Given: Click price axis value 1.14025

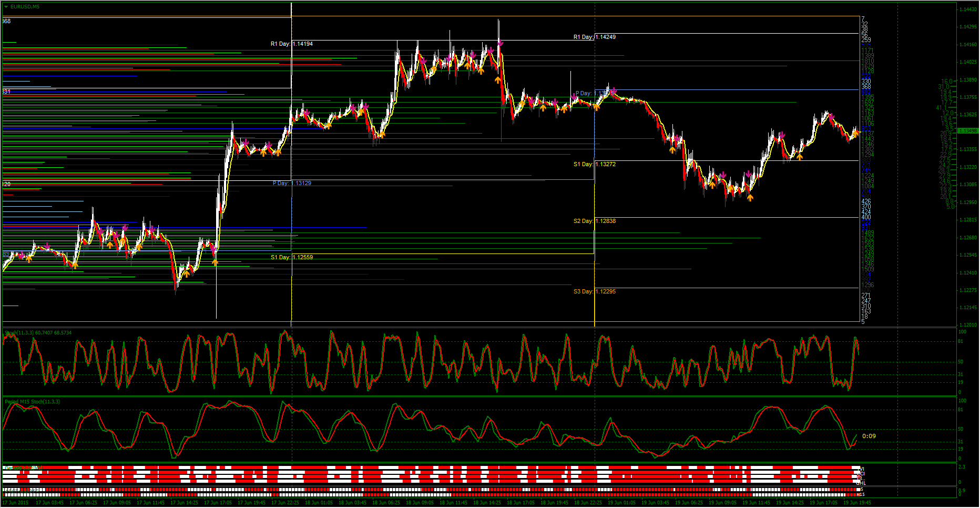Looking at the screenshot, I should (x=968, y=62).
